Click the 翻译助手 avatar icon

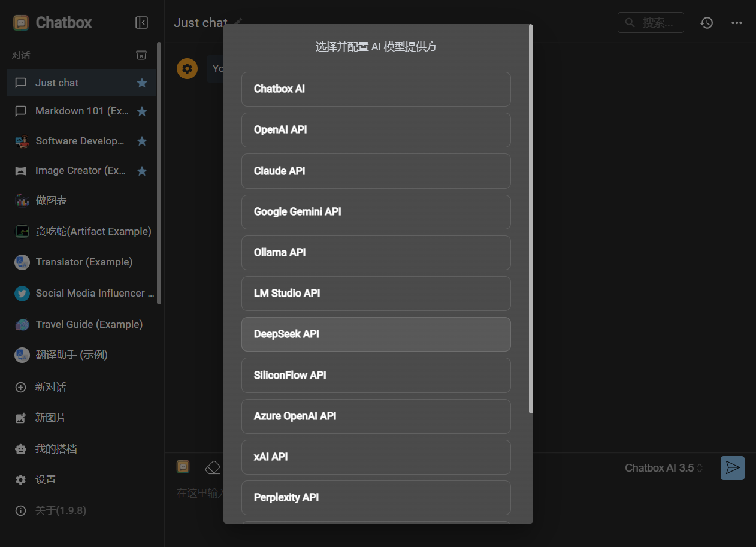tap(22, 355)
